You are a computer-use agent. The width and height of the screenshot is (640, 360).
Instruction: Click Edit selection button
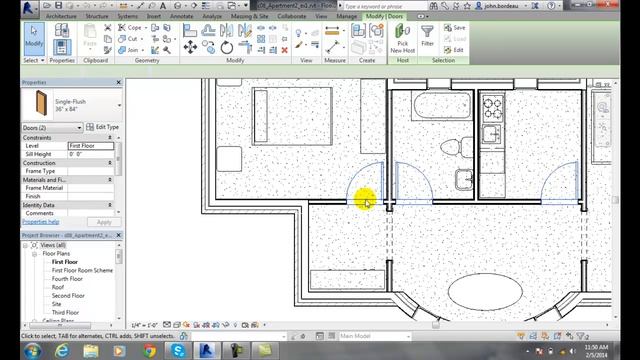coord(454,50)
